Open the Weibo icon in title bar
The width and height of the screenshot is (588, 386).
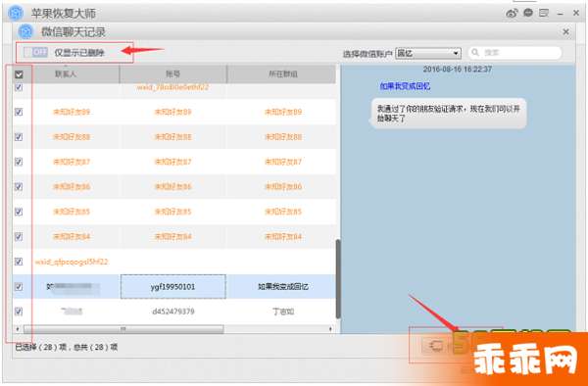tap(512, 14)
